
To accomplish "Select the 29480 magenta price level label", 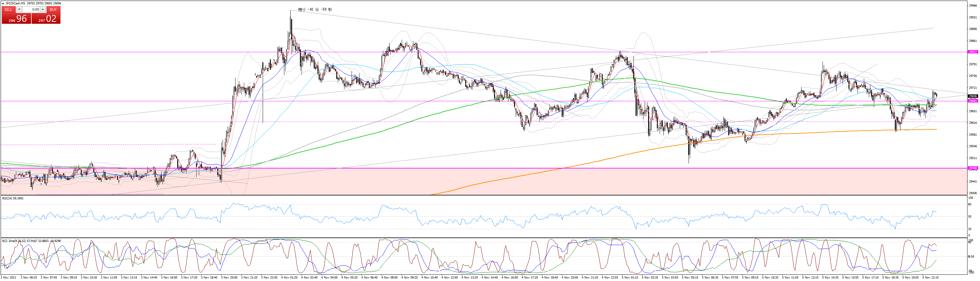I will tap(972, 168).
